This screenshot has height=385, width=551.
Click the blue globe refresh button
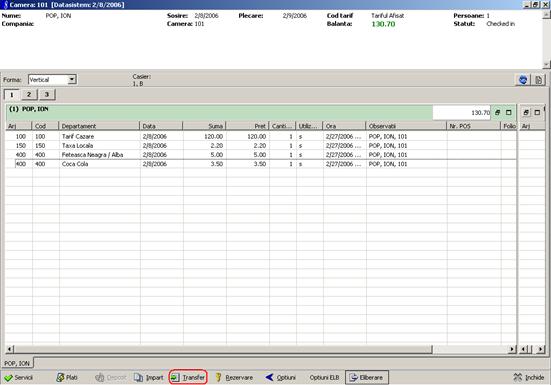523,80
